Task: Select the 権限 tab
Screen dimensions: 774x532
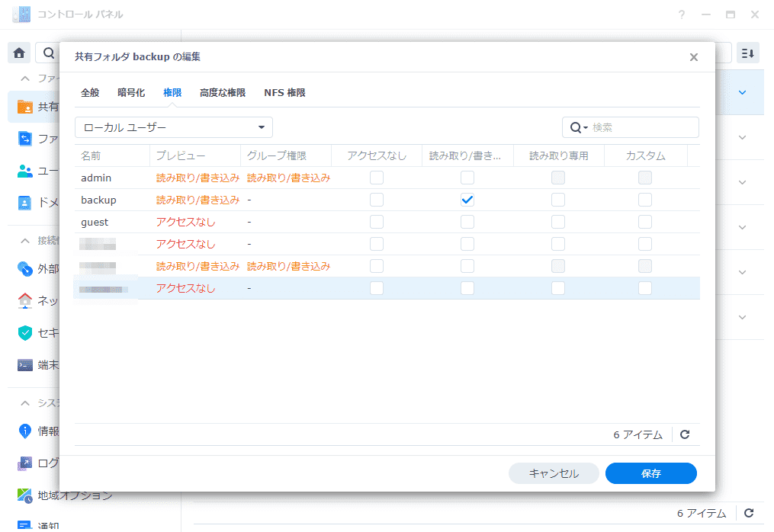Action: [x=172, y=93]
